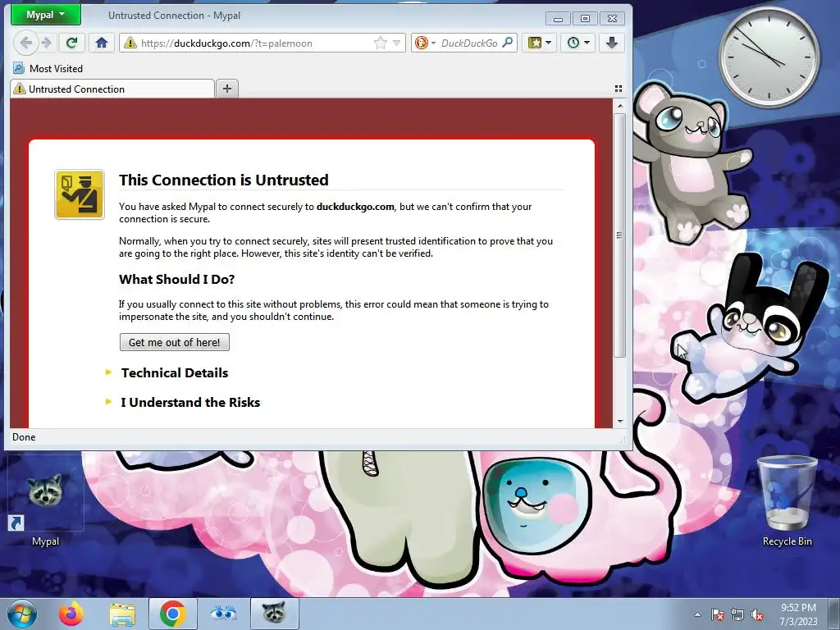Viewport: 840px width, 630px height.
Task: Open the green Mypal application menu button
Action: pos(46,15)
